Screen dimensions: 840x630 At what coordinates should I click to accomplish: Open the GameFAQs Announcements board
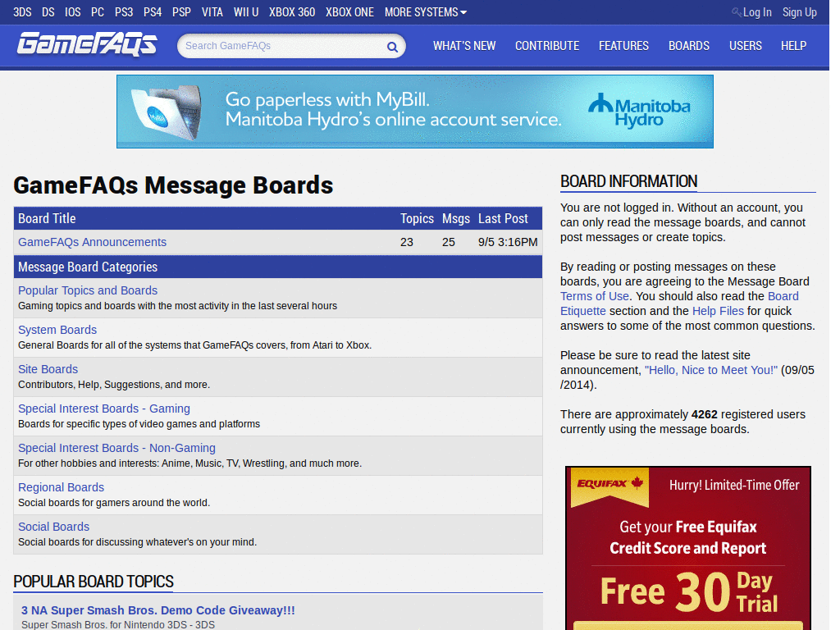pos(92,242)
